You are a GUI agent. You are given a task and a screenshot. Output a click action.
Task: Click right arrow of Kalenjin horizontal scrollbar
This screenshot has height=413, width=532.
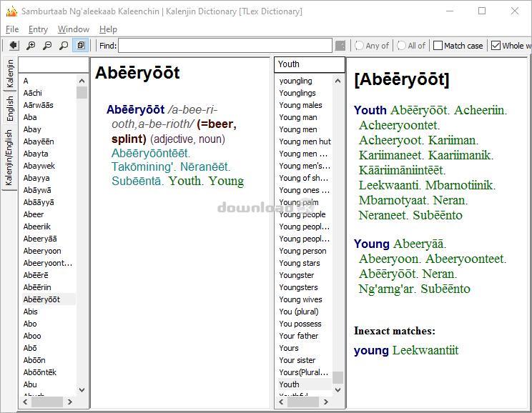coord(69,402)
